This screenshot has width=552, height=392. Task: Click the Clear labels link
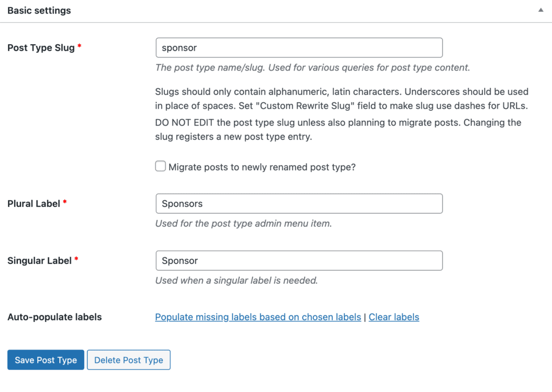click(394, 317)
